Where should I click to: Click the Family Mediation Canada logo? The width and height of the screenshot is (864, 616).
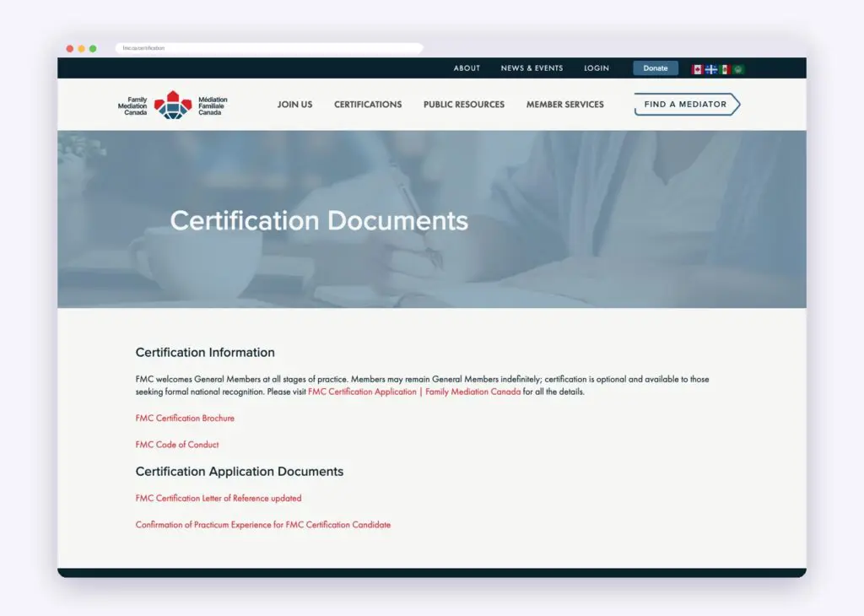(x=172, y=105)
